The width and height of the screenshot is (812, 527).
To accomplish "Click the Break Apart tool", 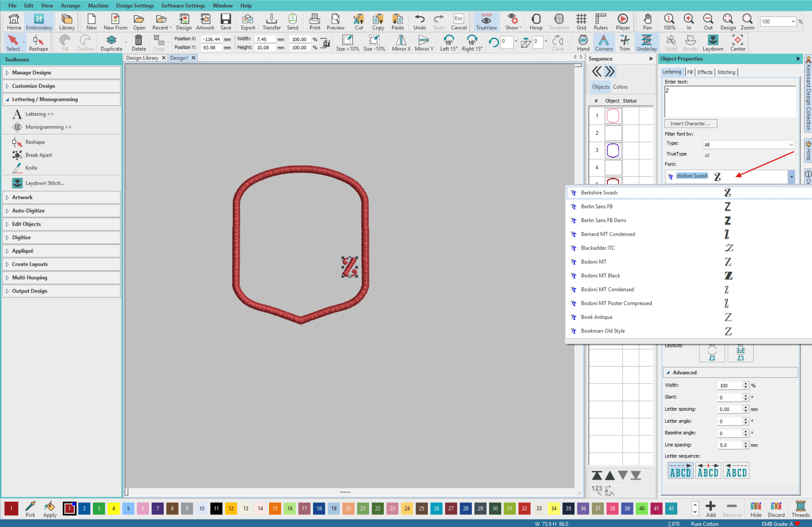I will pos(38,155).
